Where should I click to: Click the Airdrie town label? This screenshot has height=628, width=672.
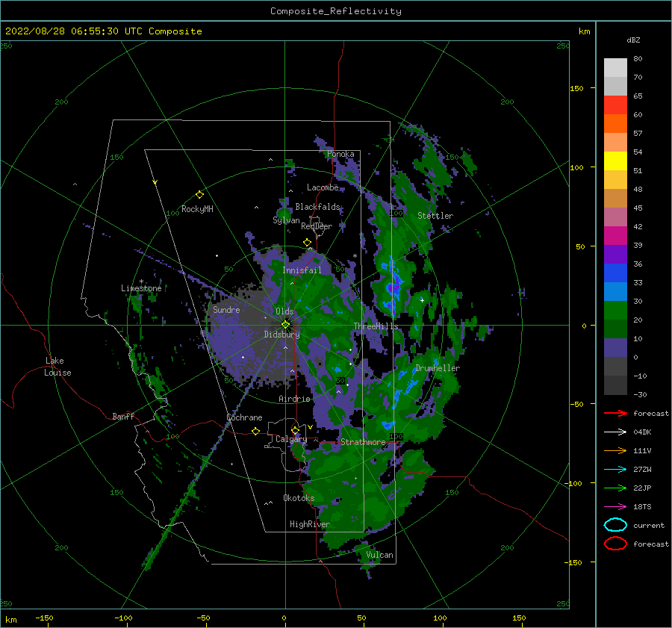coord(294,399)
